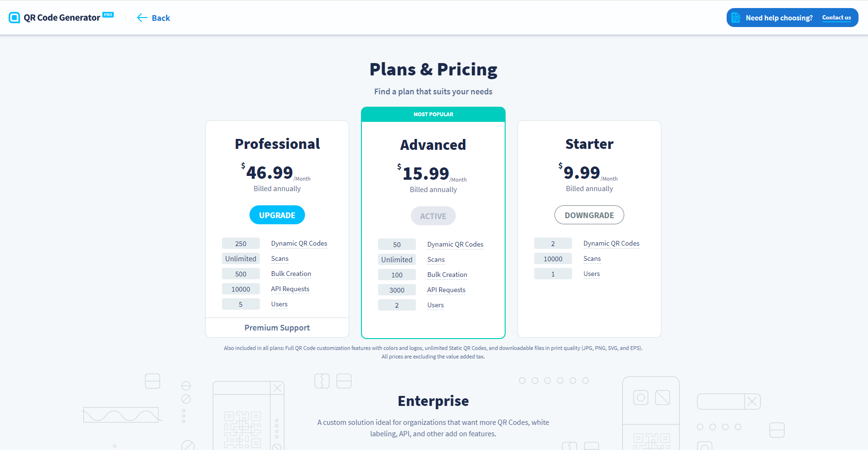Click the Active button on Advanced plan
Viewport: 868px width, 450px height.
coord(433,216)
